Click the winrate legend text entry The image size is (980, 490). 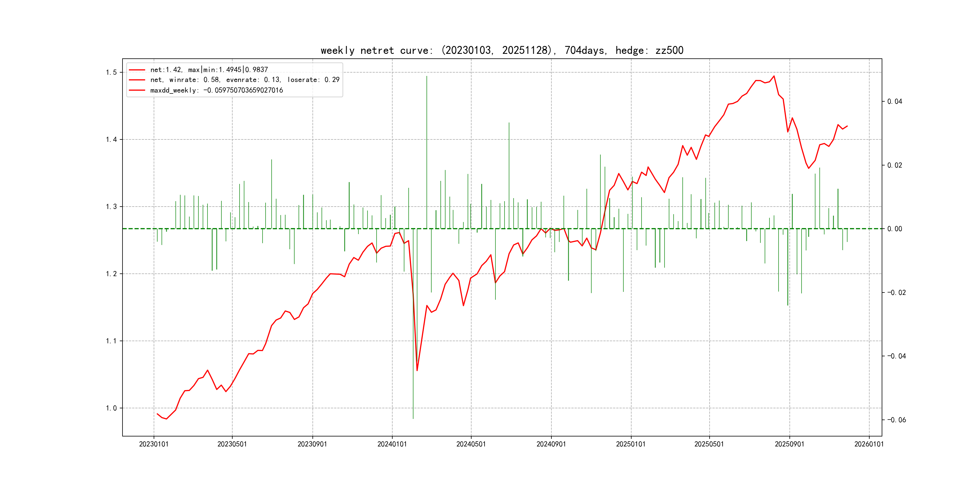245,80
